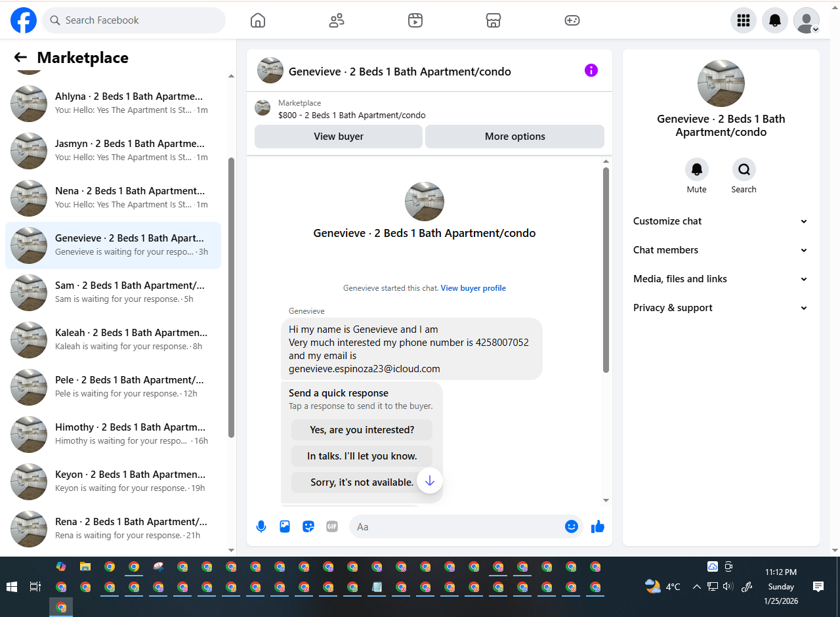Image resolution: width=840 pixels, height=617 pixels.
Task: Send a voice clip with the microphone icon
Action: pyautogui.click(x=261, y=526)
